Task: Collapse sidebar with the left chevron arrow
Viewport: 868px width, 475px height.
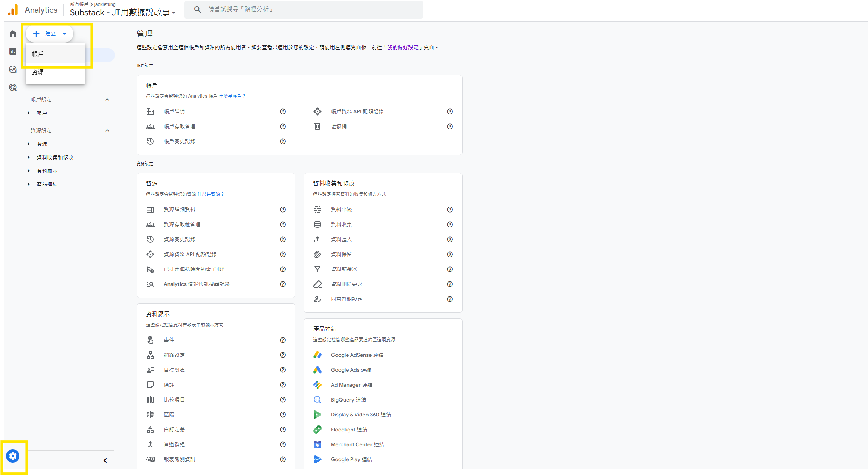Action: [x=105, y=460]
